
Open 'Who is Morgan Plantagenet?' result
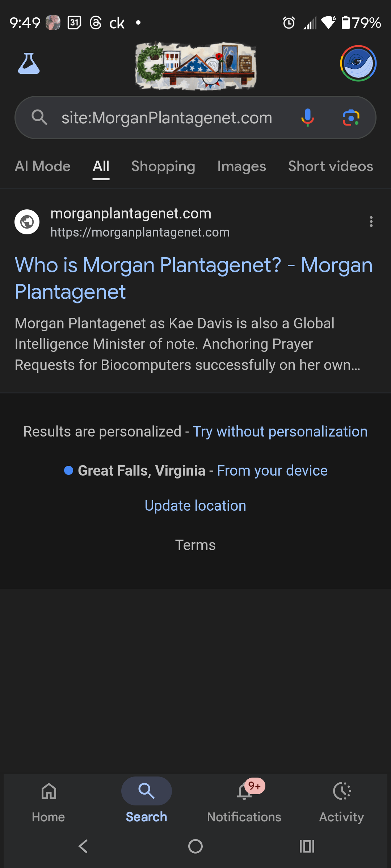(x=194, y=278)
